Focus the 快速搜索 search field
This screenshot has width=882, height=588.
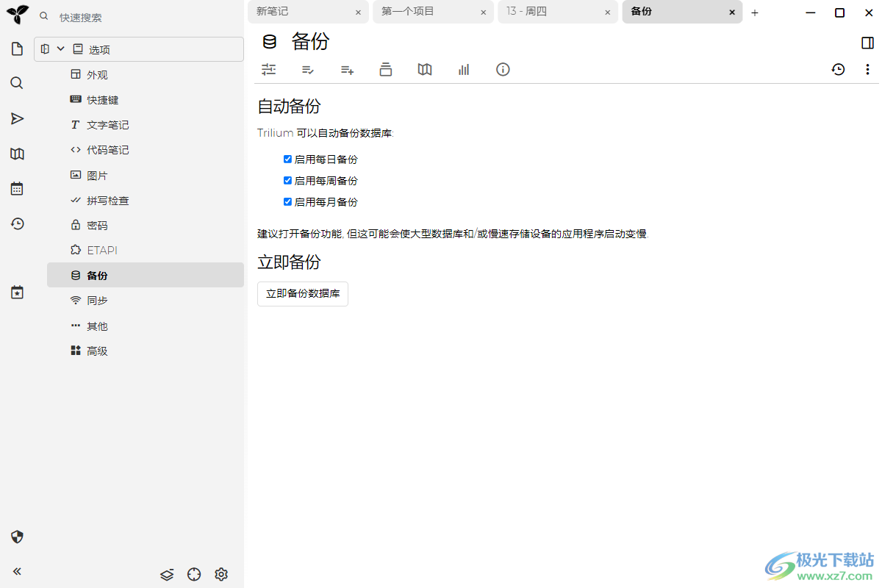tap(147, 17)
